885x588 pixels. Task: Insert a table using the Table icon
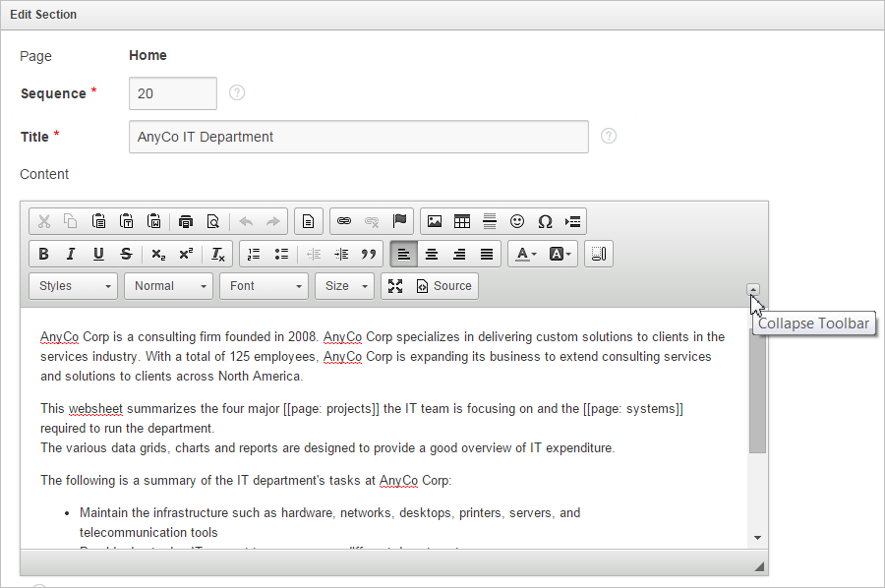pyautogui.click(x=461, y=221)
